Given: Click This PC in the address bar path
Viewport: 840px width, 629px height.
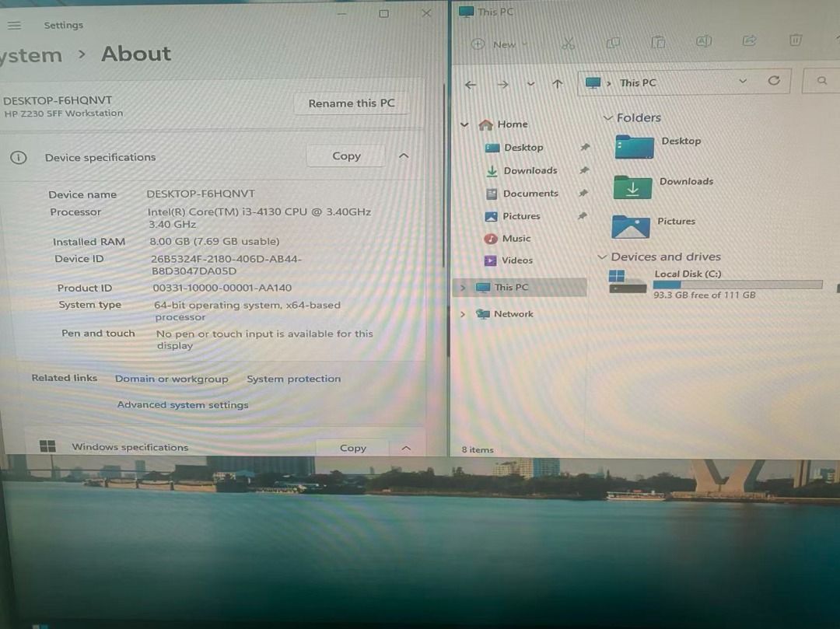Looking at the screenshot, I should pyautogui.click(x=638, y=83).
